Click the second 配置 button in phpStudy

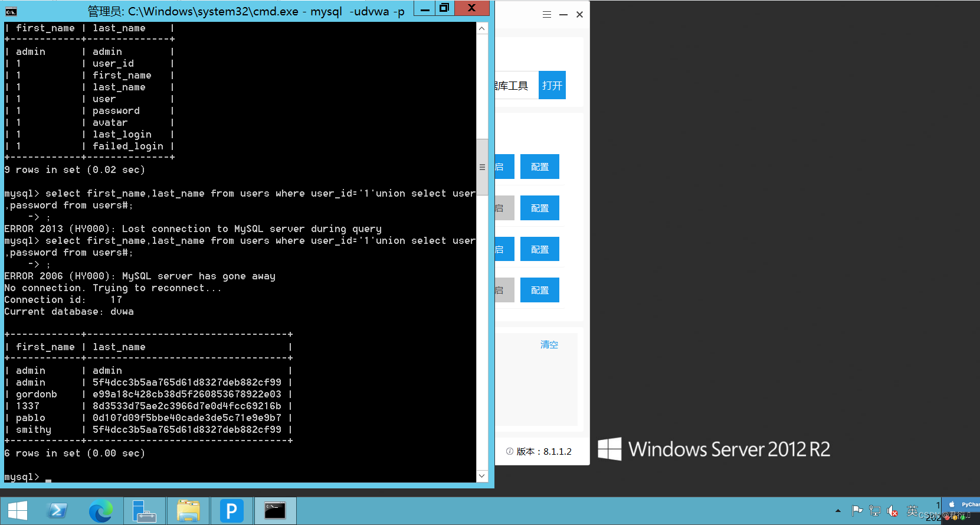click(x=540, y=208)
